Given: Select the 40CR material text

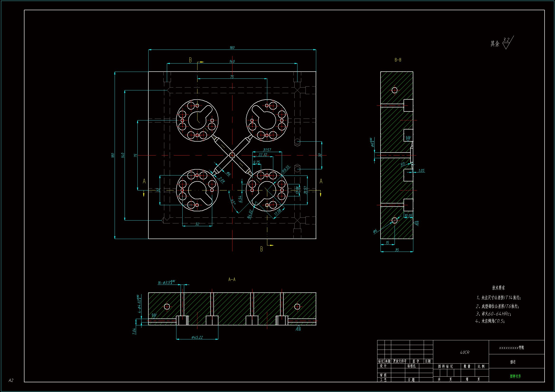Looking at the screenshot, I should point(465,352).
